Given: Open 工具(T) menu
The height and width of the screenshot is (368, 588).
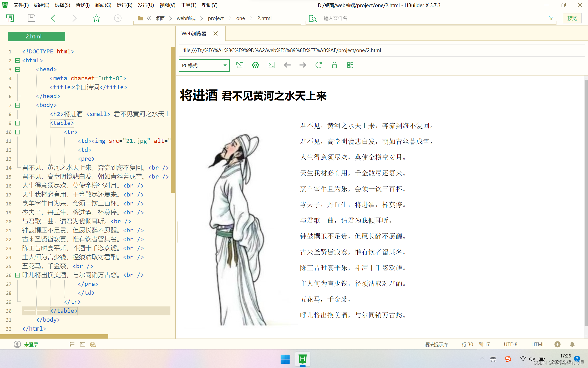Looking at the screenshot, I should click(189, 5).
